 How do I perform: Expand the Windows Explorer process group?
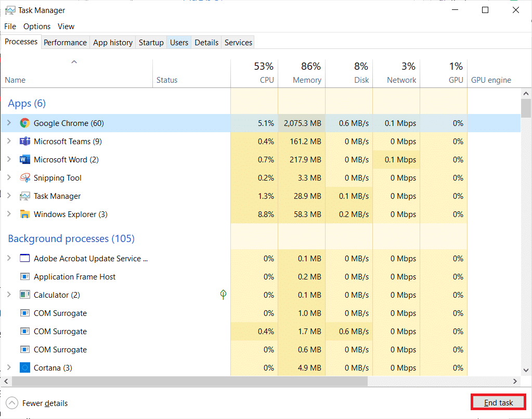point(9,214)
